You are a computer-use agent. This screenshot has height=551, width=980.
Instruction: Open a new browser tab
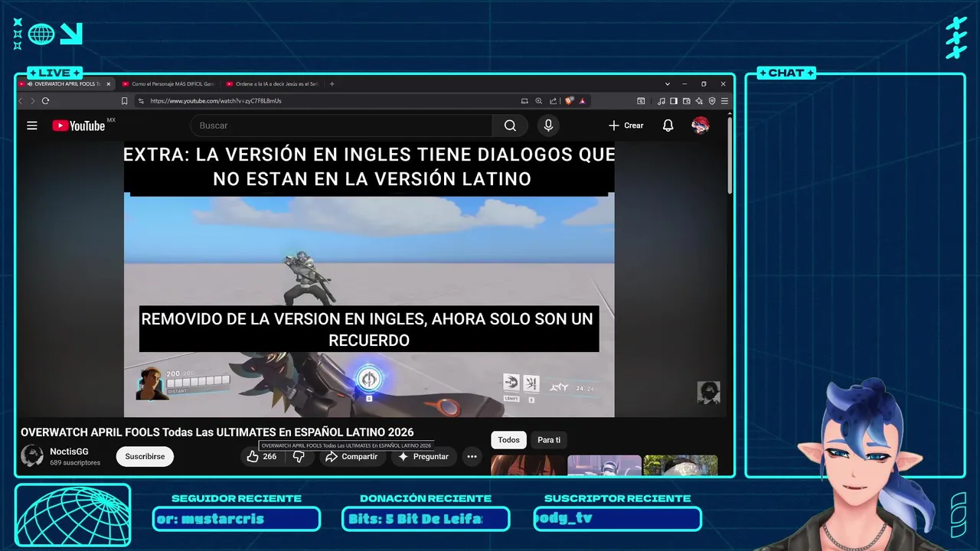coord(332,84)
